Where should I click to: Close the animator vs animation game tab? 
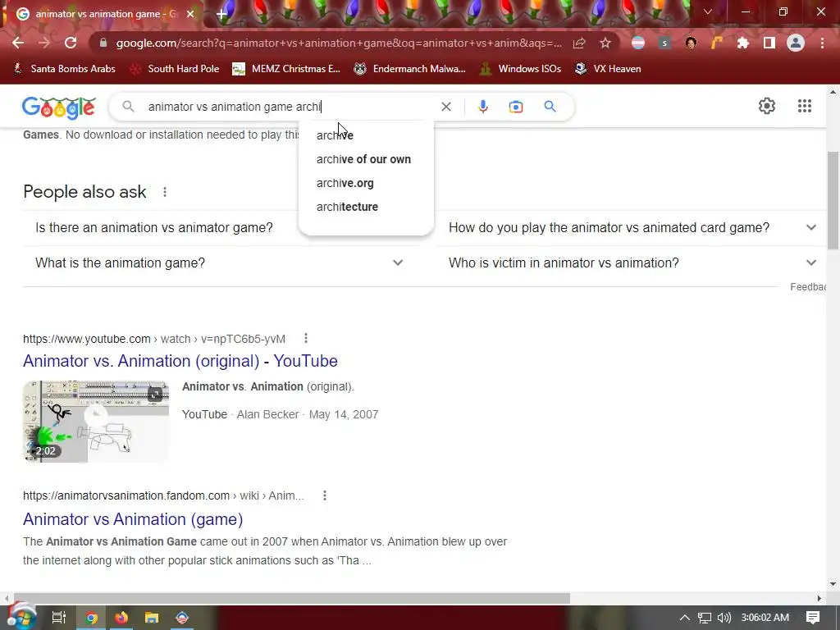[190, 14]
